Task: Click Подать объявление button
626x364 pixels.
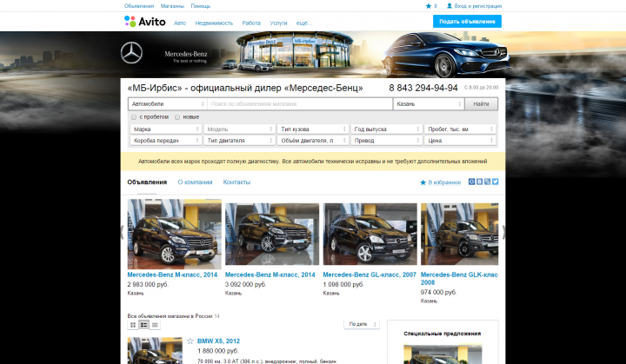Action: (467, 22)
